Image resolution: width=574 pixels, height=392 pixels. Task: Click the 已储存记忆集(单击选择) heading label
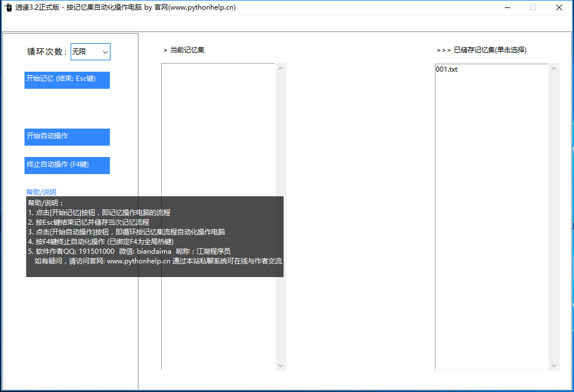click(x=482, y=50)
